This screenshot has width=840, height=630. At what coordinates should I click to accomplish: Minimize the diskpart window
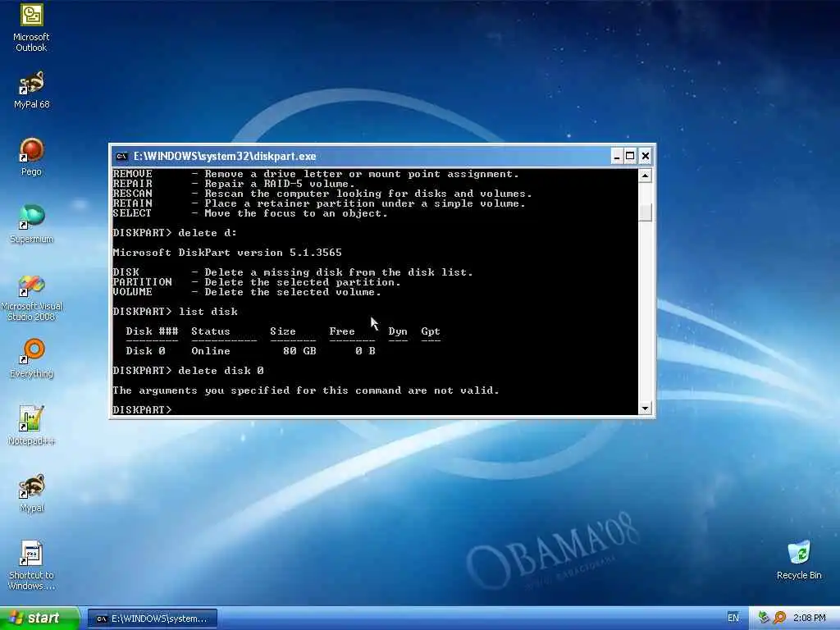coord(617,157)
